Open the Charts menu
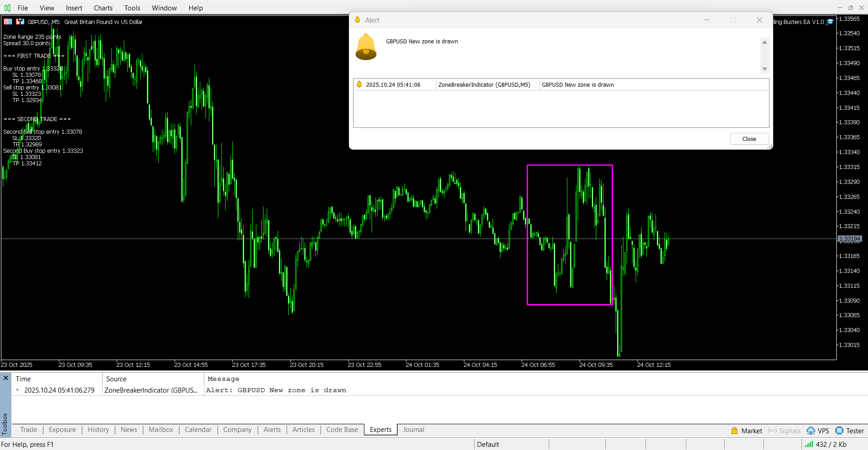The width and height of the screenshot is (868, 450). 103,8
